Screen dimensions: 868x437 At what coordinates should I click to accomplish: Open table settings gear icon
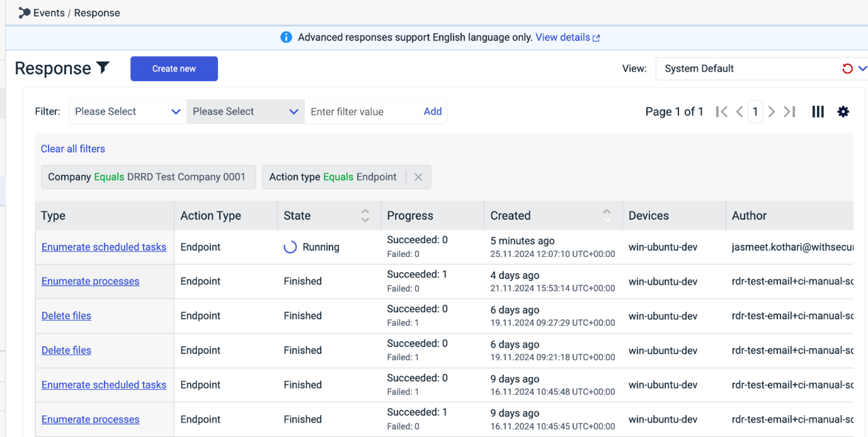click(x=843, y=111)
